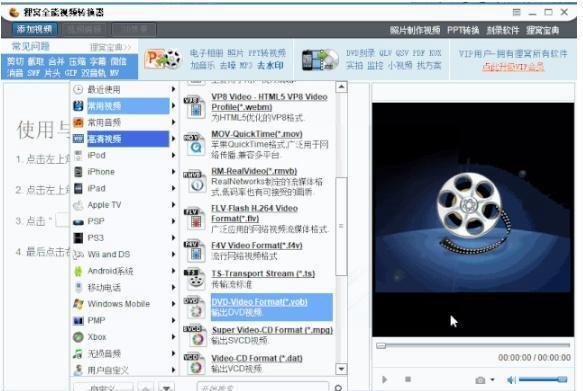The height and width of the screenshot is (391, 583).
Task: Expand the iPhone submenu arrow
Action: coord(173,172)
